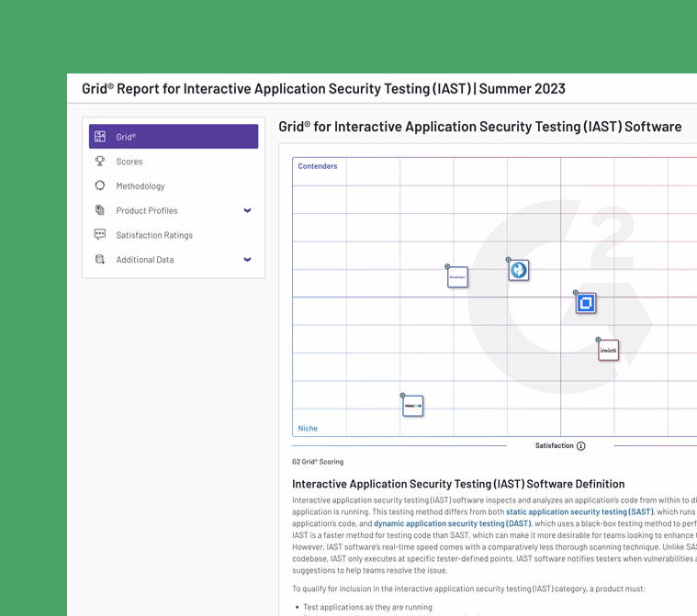Go to the Methodology menu label

coord(141,186)
